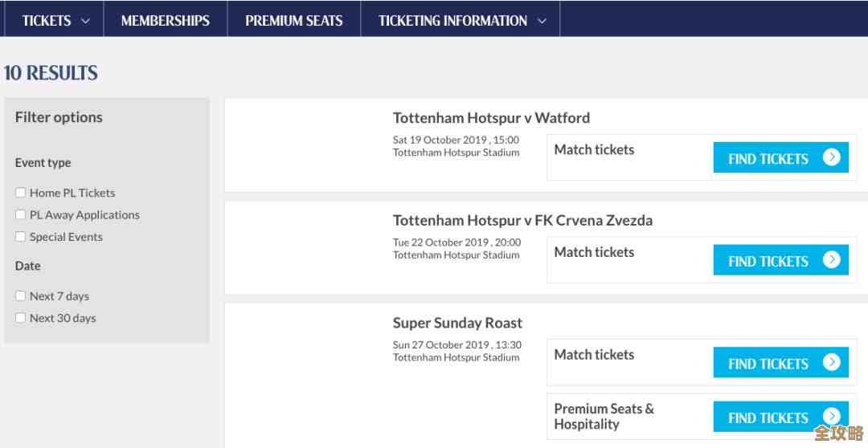Click arrow icon for Premium Seats & Hospitality
The height and width of the screenshot is (448, 868).
coord(831,417)
